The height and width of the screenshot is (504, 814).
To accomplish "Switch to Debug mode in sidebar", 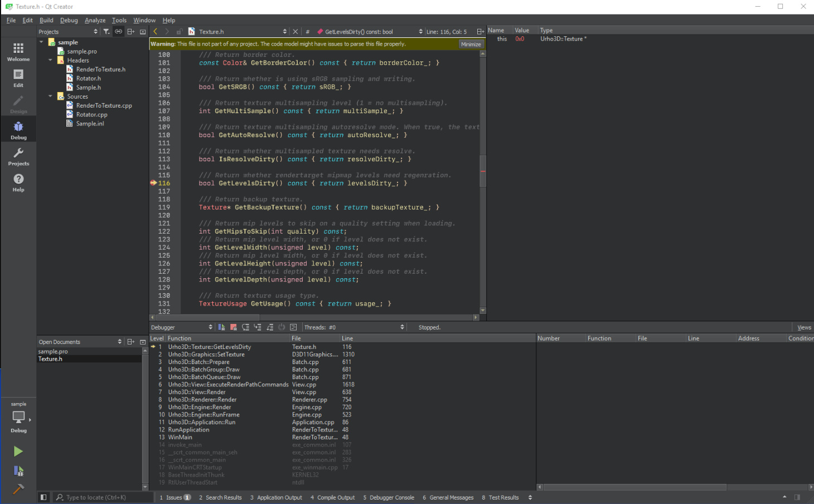I will tap(18, 130).
